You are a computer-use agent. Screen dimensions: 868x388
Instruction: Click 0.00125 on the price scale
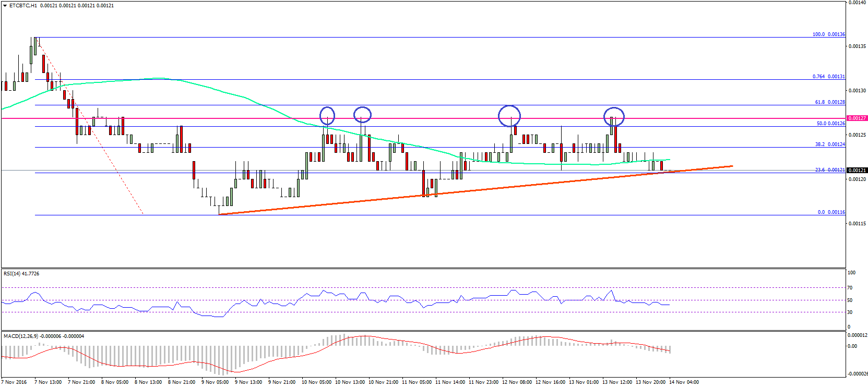coord(857,135)
